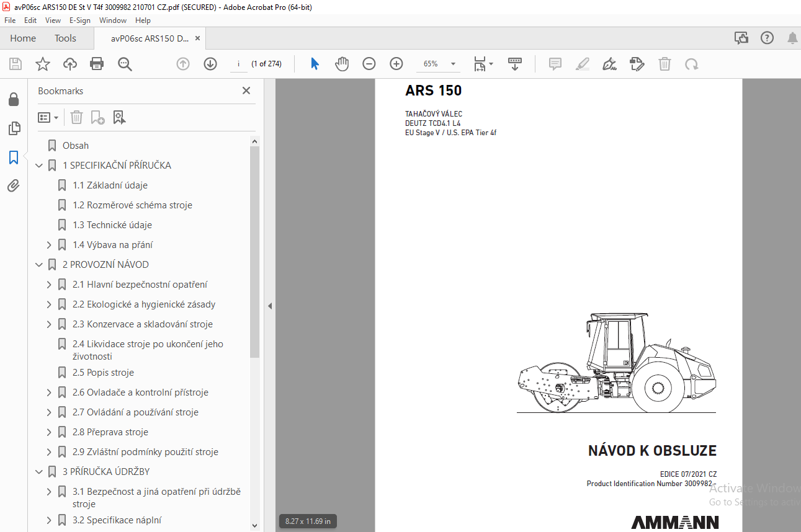801x532 pixels.
Task: Open the 3.2 Specifikace náplní bookmark
Action: click(x=117, y=520)
